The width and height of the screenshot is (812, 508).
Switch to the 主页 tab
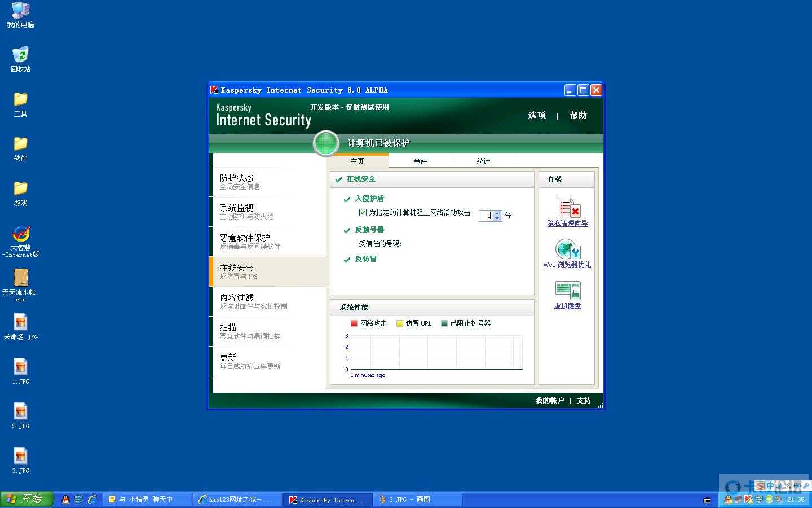(358, 161)
